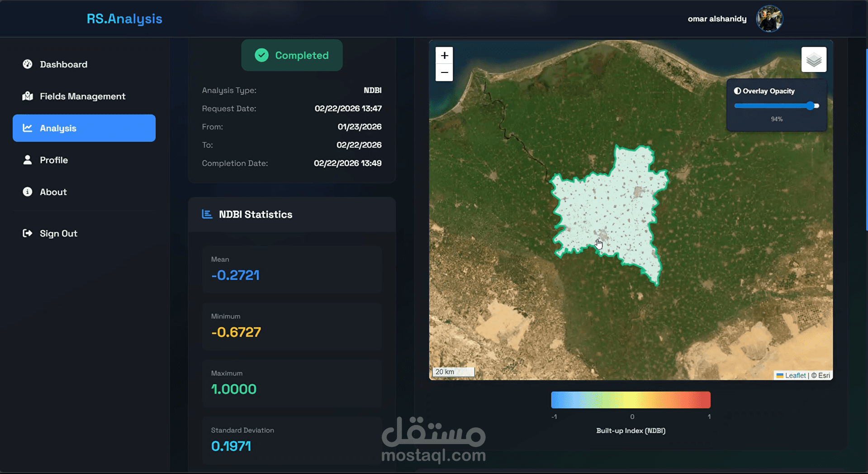
Task: Click the Sign Out arrow icon
Action: (x=28, y=233)
